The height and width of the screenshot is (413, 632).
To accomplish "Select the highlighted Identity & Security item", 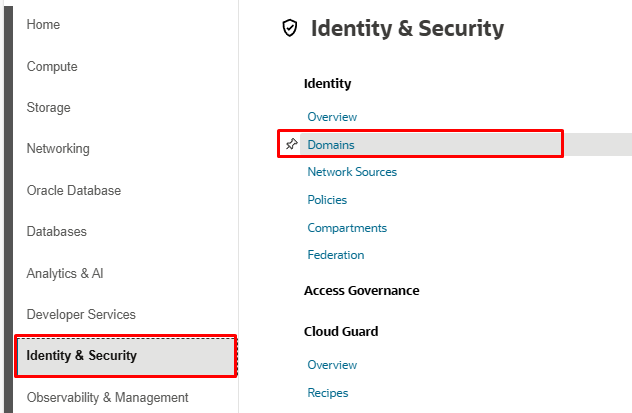I will pos(126,355).
